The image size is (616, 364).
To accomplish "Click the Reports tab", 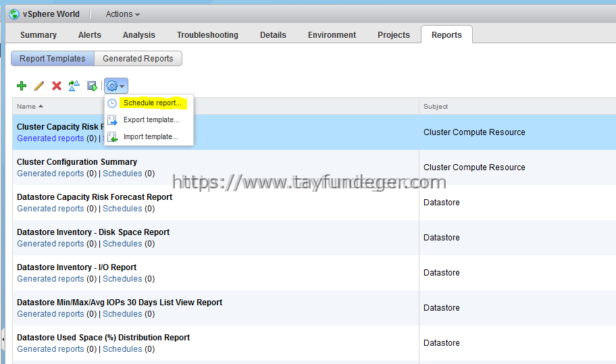I will click(x=446, y=34).
